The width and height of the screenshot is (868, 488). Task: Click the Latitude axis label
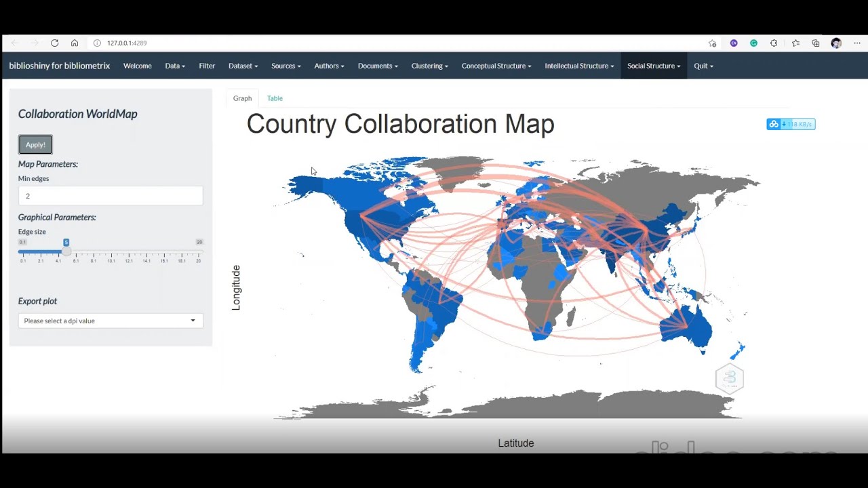click(516, 443)
